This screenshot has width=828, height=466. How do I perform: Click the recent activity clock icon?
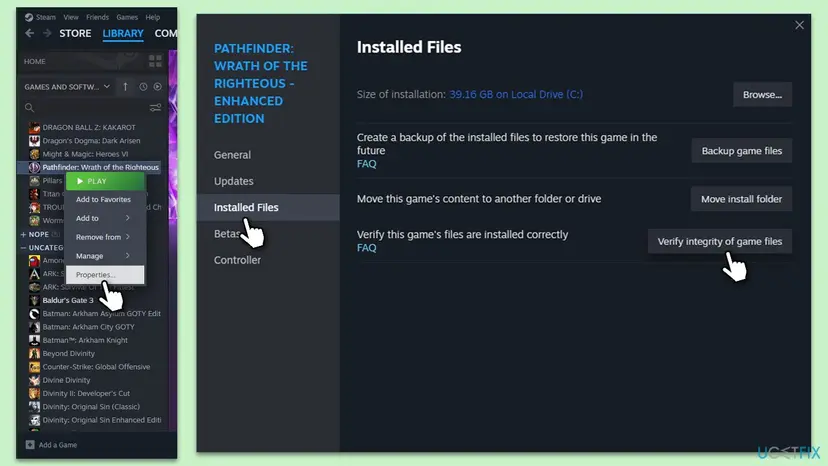click(143, 87)
